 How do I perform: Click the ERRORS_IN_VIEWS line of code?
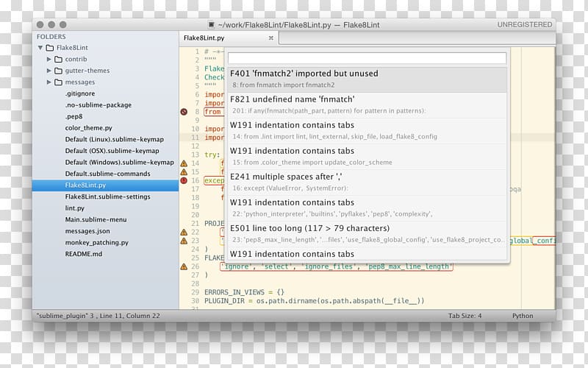click(245, 292)
